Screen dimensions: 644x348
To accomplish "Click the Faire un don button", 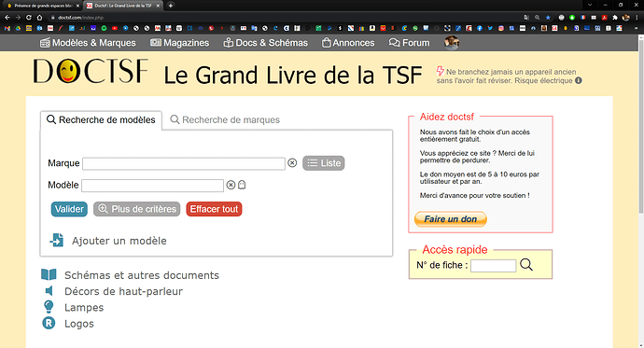I will click(x=451, y=219).
